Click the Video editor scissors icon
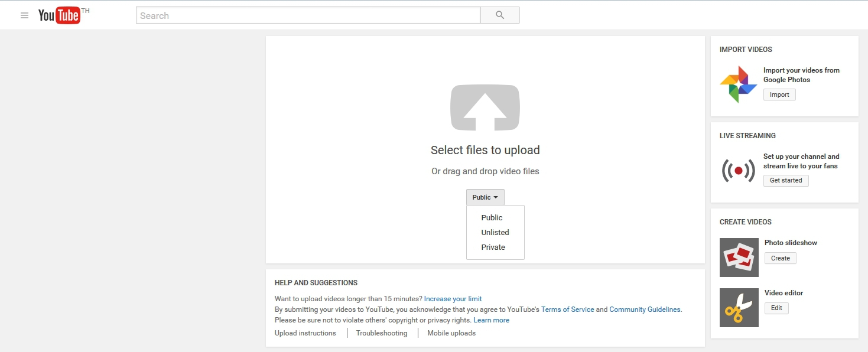 tap(739, 308)
